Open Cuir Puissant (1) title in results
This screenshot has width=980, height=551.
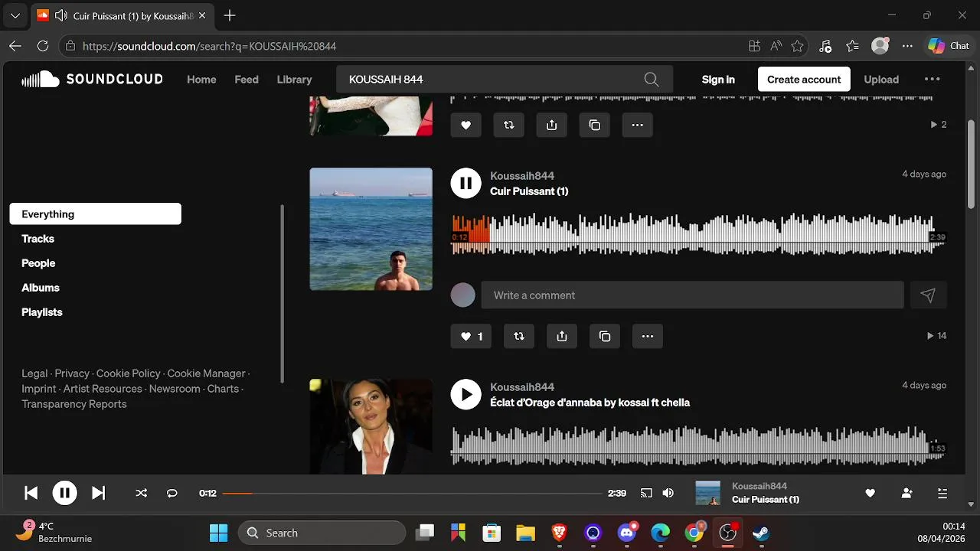[x=529, y=191]
